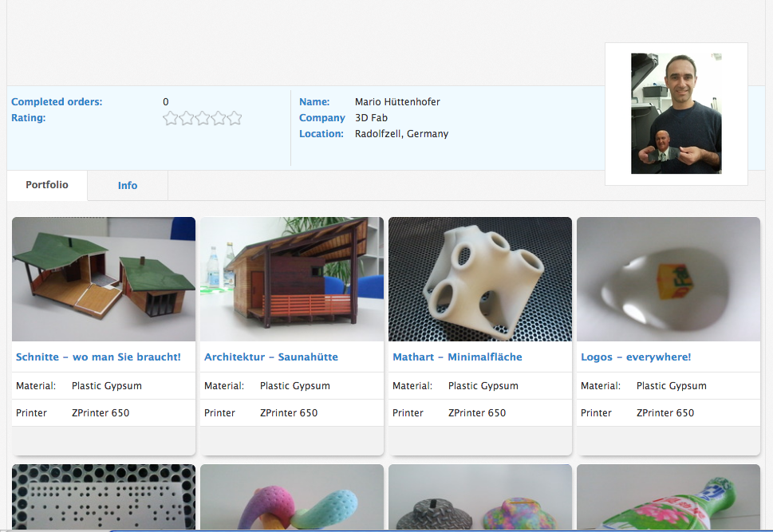Image resolution: width=773 pixels, height=532 pixels.
Task: Open "Mathart – Minimalfläche" title link
Action: 457,357
